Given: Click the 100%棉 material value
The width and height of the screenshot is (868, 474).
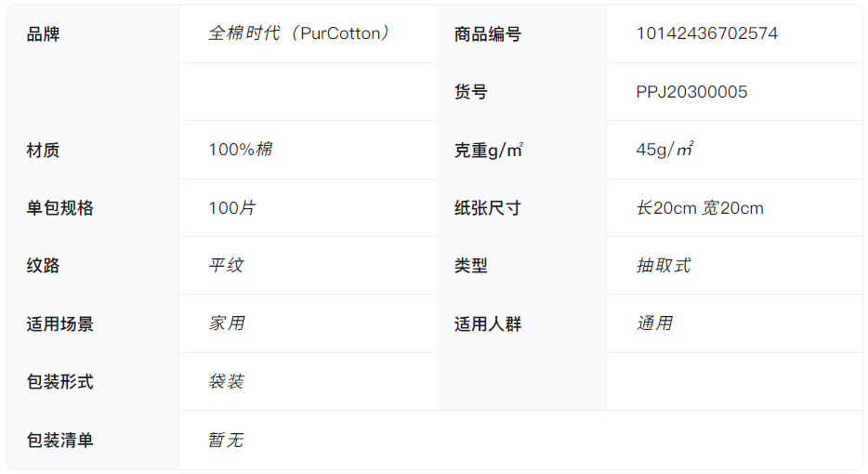Looking at the screenshot, I should [240, 150].
